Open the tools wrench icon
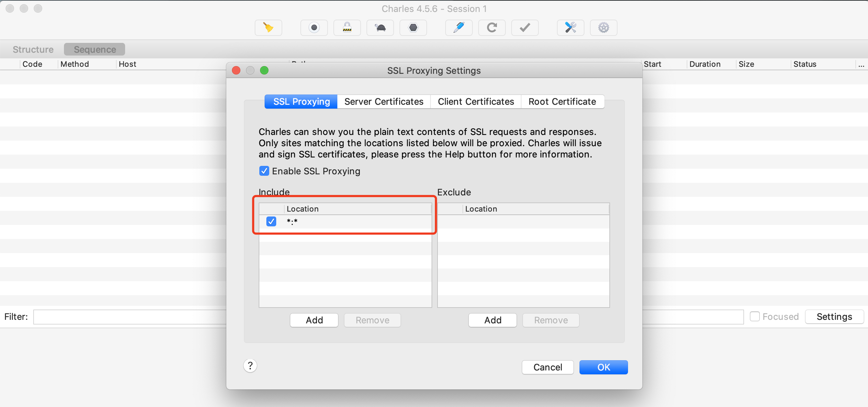Viewport: 868px width, 407px height. 570,28
